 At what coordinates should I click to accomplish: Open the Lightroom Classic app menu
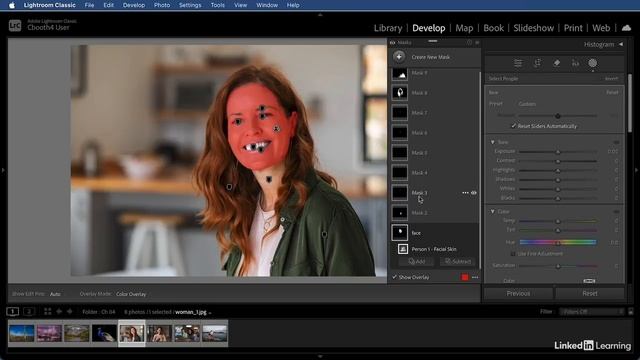(49, 5)
